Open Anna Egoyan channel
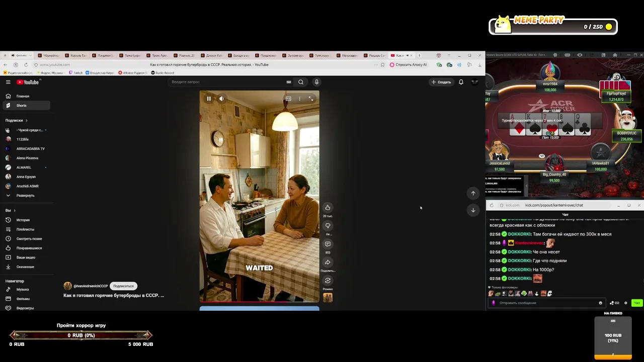Viewport: 644px width, 362px height. click(x=25, y=177)
